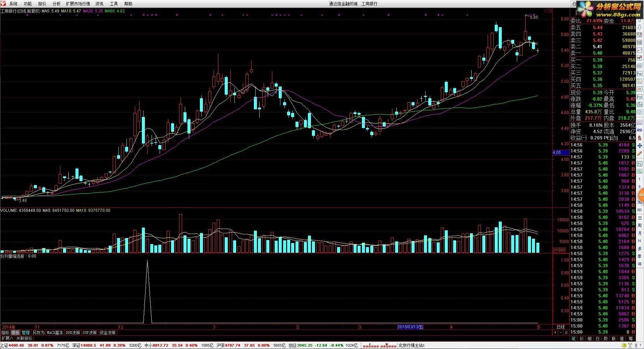The image size is (644, 349).
Task: Expand the 扩展∧ panel
Action: click(7, 338)
